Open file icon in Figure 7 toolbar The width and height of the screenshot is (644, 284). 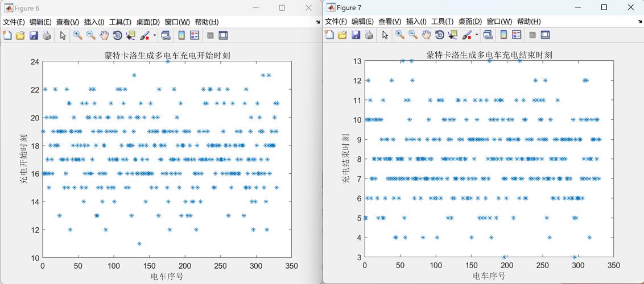click(x=342, y=35)
